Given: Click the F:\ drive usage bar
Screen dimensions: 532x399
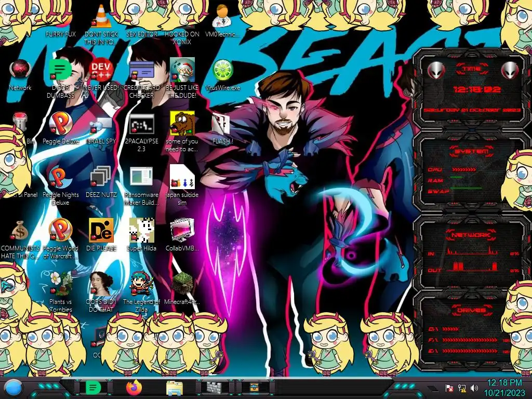Looking at the screenshot, I should tap(470, 340).
